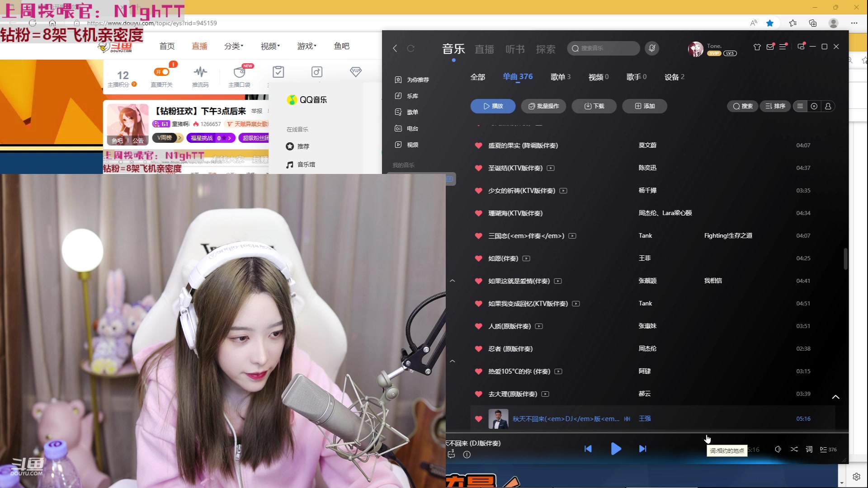The width and height of the screenshot is (868, 488).
Task: Open 电台 in the QQ Music sidebar
Action: pyautogui.click(x=412, y=128)
